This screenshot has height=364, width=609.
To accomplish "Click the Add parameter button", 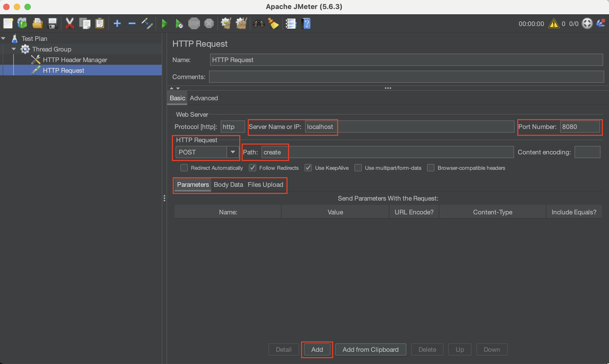I will coord(317,349).
